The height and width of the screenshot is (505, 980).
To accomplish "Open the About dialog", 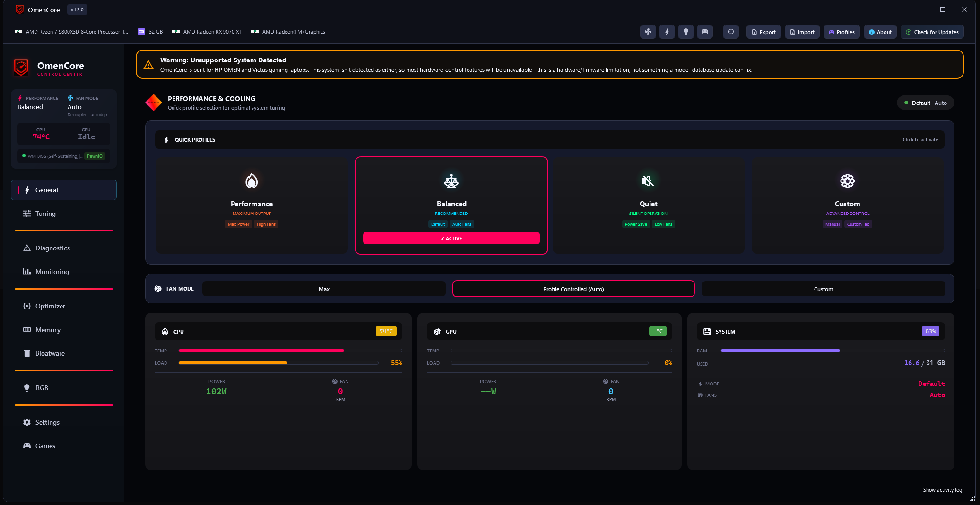I will coord(880,32).
